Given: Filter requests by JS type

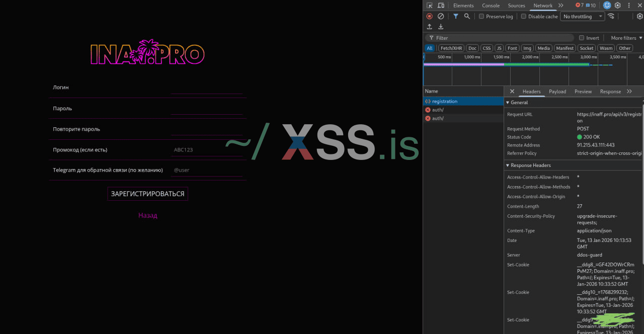Looking at the screenshot, I should coord(499,48).
